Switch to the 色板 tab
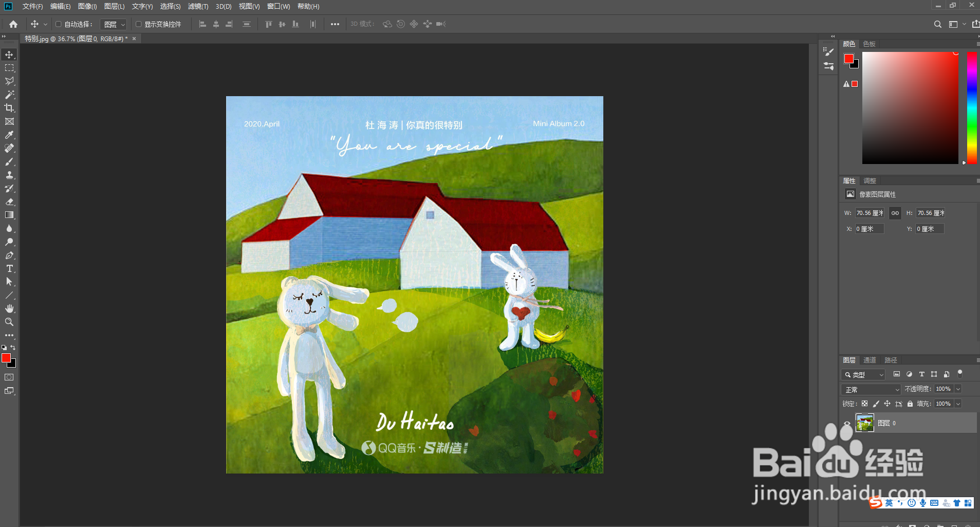This screenshot has width=980, height=527. click(x=869, y=44)
